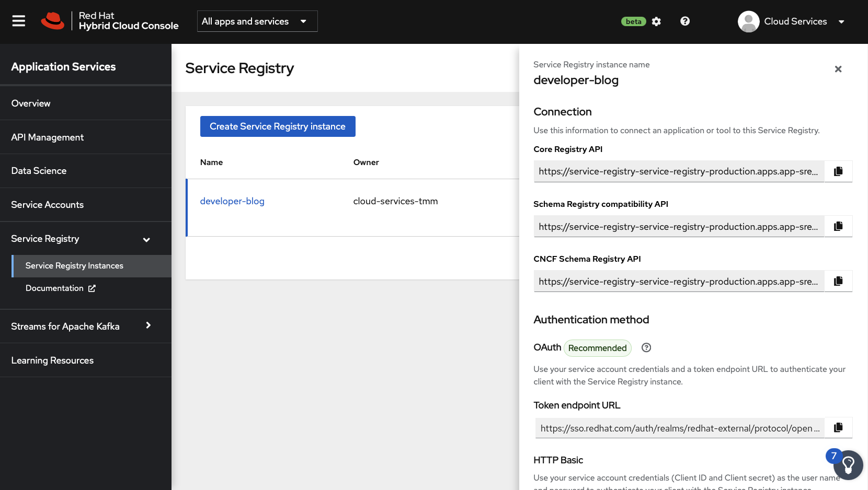Collapse the Service Registry section
The width and height of the screenshot is (868, 490).
[x=146, y=239]
